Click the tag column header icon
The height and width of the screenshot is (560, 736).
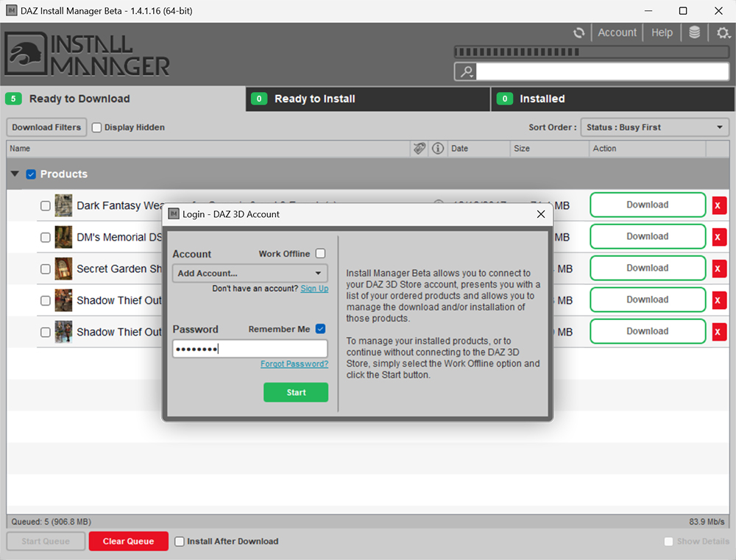[420, 149]
